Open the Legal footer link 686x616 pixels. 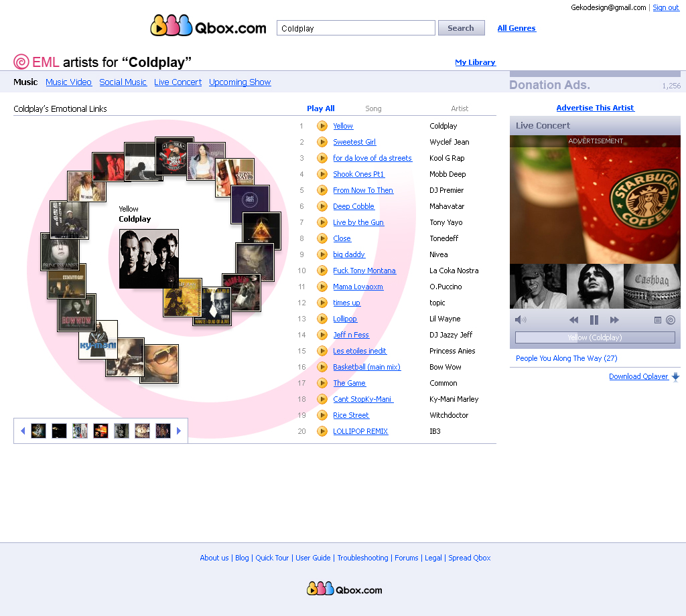pos(433,558)
